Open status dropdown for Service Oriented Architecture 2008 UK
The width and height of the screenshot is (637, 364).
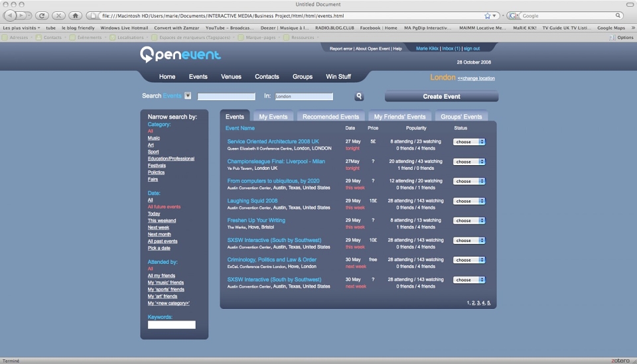(x=469, y=142)
